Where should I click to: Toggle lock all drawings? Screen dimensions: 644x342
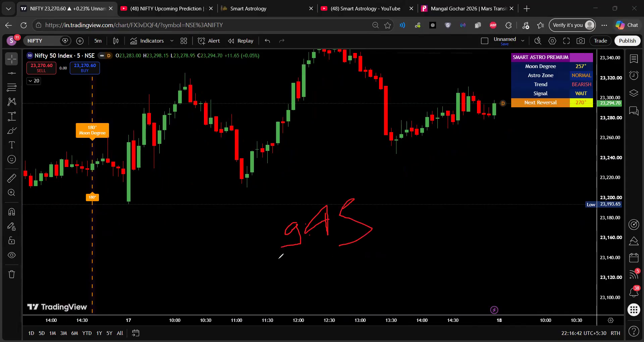[x=12, y=241]
